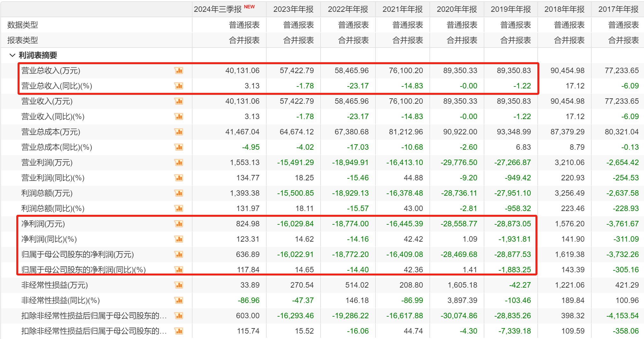Click 2024年三季报 净利润 value 824.98
Viewport: 644px width, 339px height.
point(247,224)
